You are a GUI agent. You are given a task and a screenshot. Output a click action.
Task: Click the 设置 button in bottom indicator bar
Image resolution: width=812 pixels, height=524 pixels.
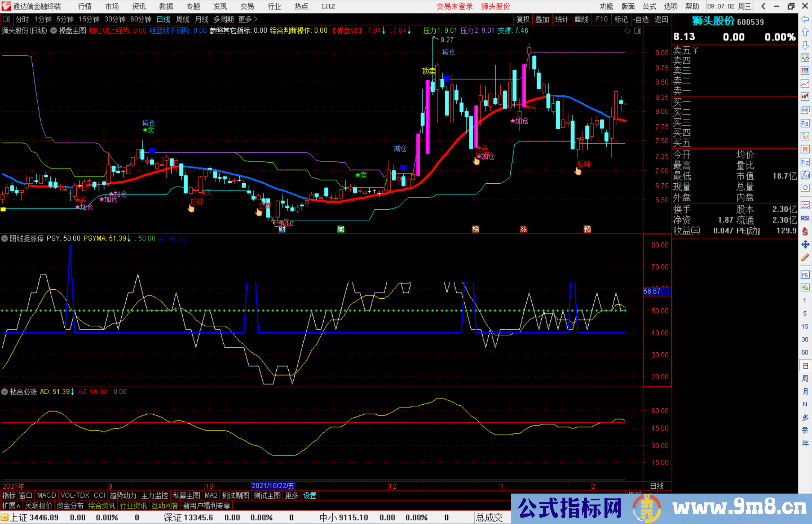click(309, 495)
